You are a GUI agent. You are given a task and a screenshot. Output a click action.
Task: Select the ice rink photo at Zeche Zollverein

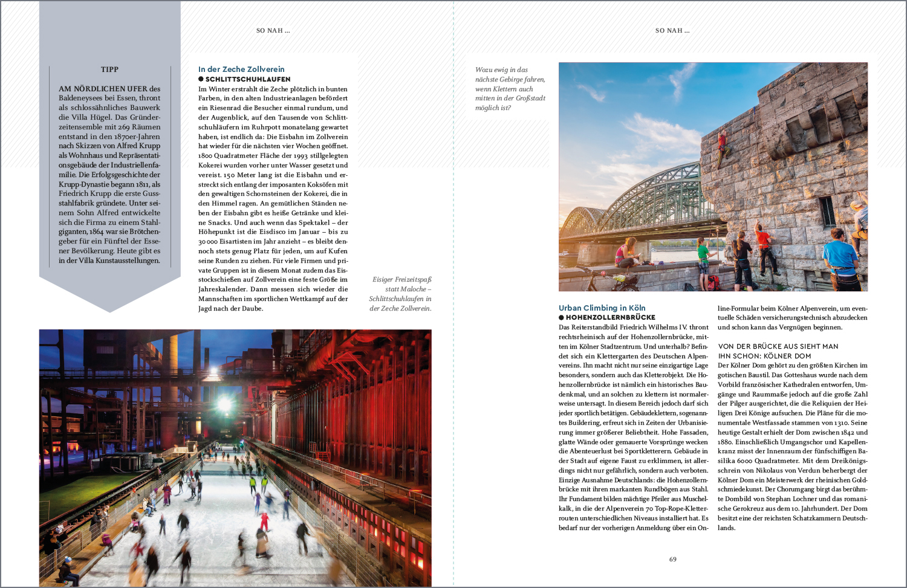coord(235,457)
